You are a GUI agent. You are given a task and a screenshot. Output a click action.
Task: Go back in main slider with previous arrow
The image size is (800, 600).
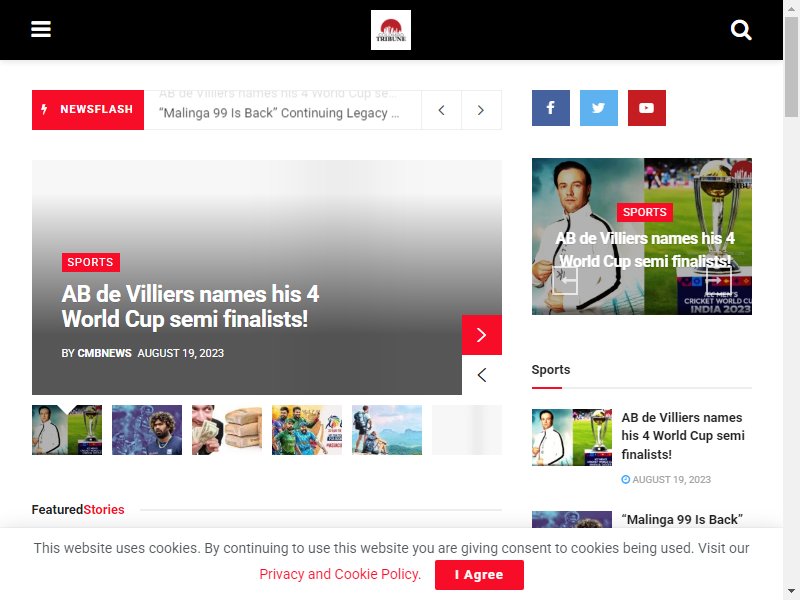(482, 375)
